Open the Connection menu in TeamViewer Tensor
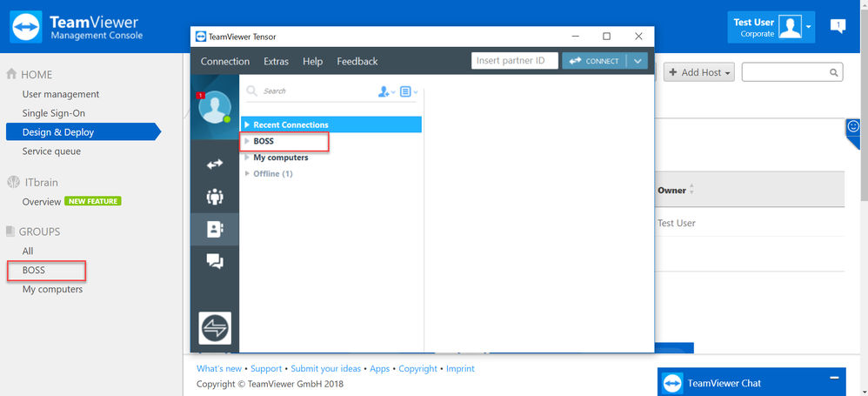 click(x=224, y=62)
